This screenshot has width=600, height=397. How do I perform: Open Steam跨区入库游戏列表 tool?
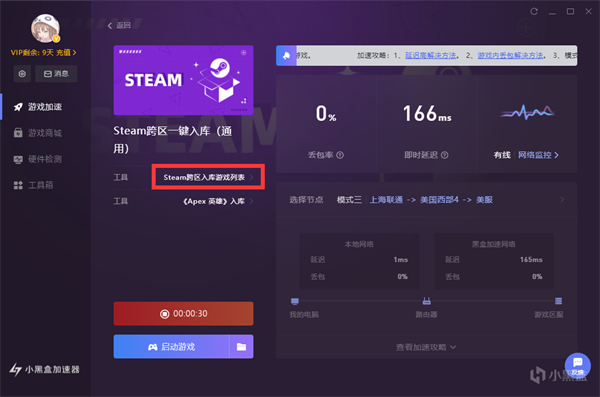click(208, 177)
